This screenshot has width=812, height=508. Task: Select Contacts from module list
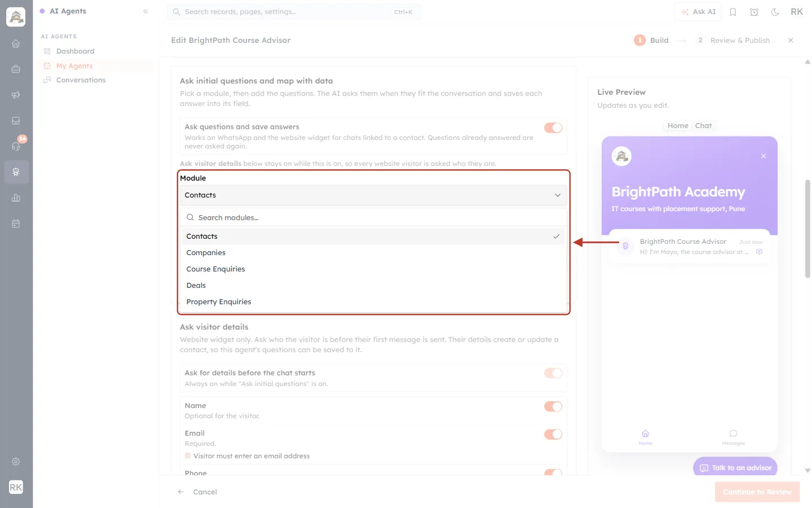[x=373, y=237]
